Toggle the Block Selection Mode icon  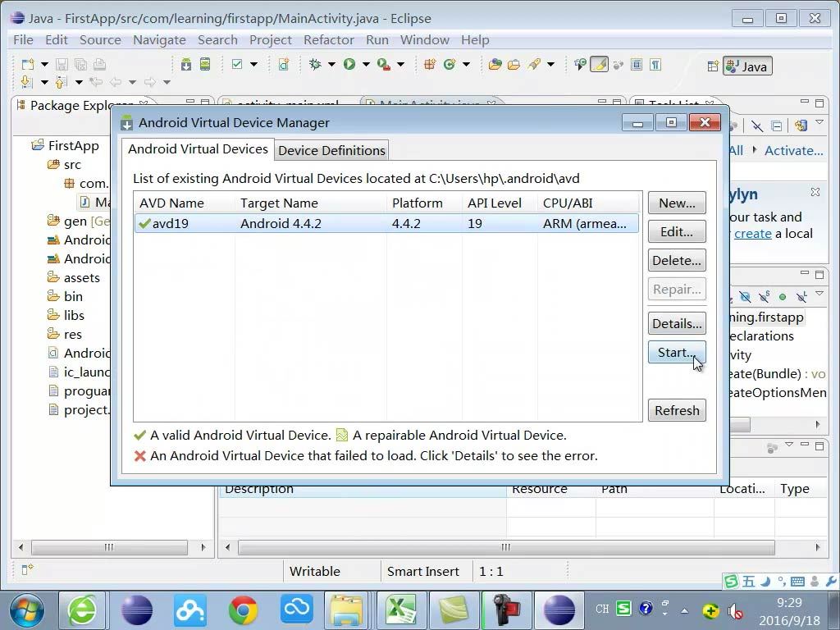(637, 65)
